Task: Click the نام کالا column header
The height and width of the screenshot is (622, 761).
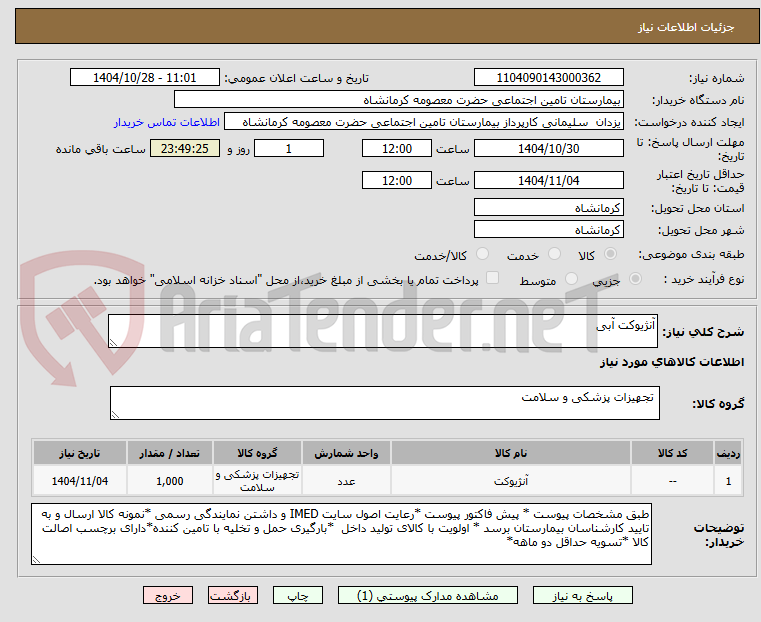Action: [511, 453]
